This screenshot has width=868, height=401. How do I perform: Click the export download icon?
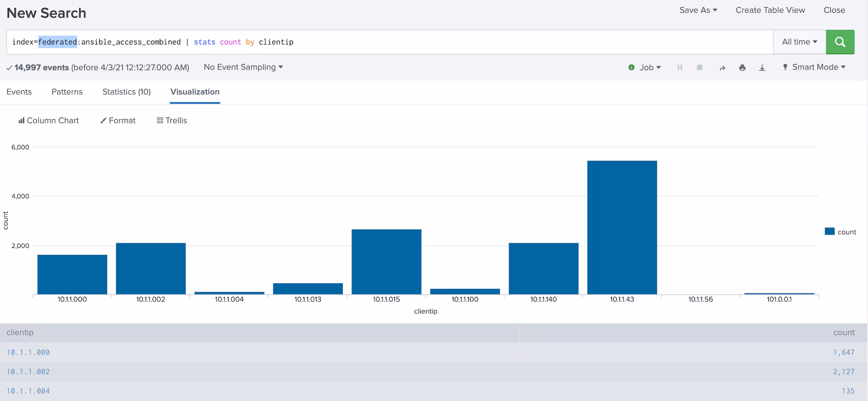[762, 68]
